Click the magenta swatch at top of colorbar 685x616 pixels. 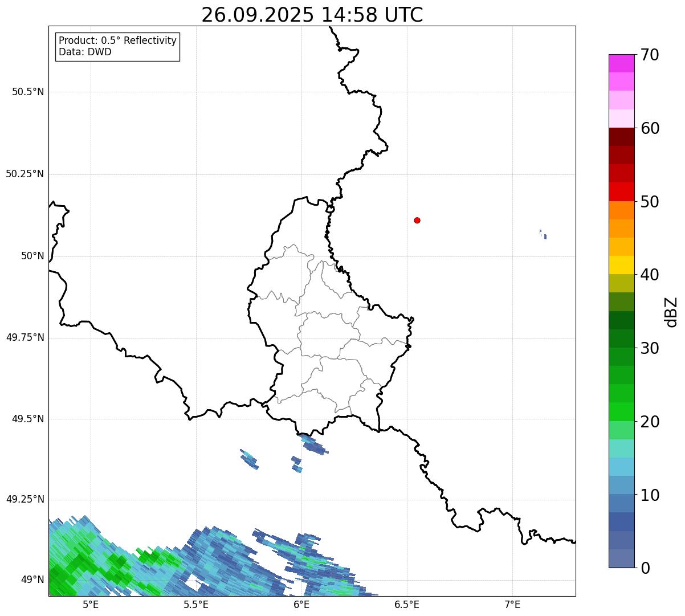click(621, 63)
